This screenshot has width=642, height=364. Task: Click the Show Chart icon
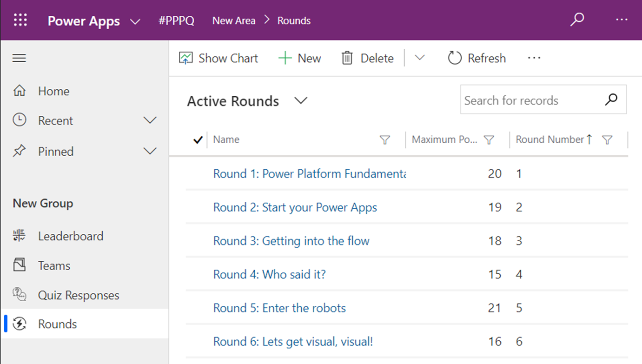[185, 58]
